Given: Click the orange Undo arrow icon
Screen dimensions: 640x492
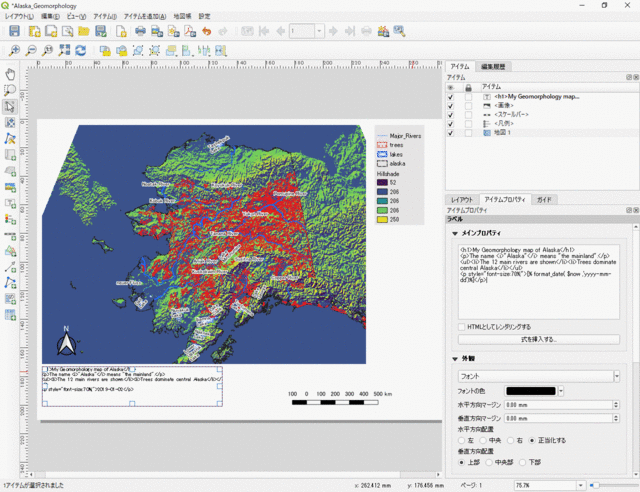Looking at the screenshot, I should point(207,31).
